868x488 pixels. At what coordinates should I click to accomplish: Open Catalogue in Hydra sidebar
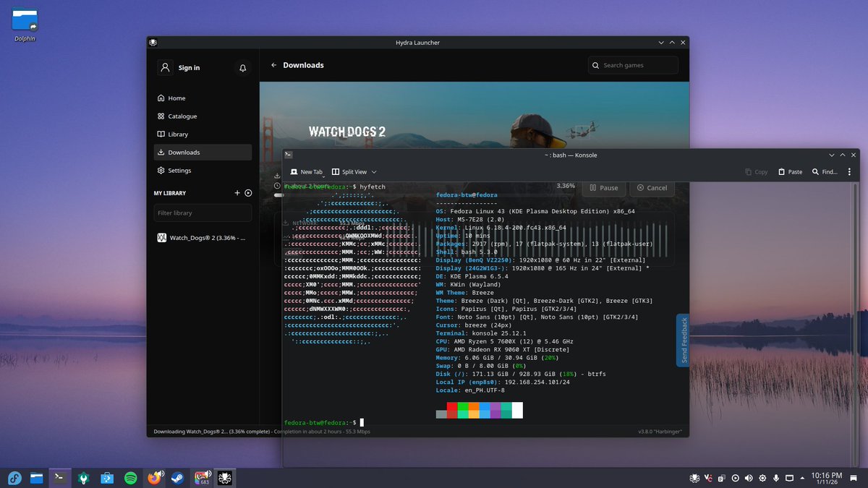coord(203,116)
